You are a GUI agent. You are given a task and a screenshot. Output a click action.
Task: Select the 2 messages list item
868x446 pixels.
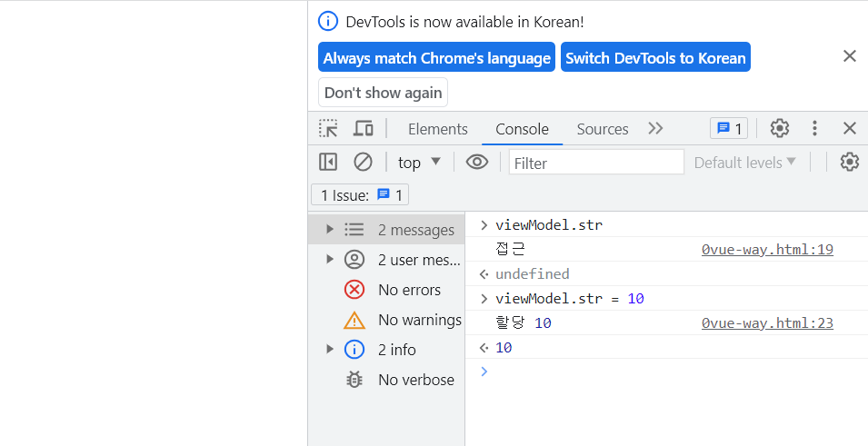(x=386, y=230)
